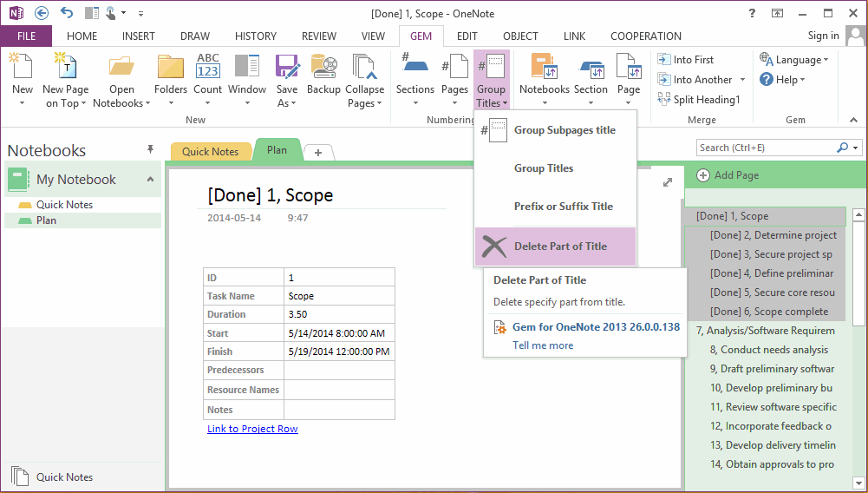Switch to the INSERT ribbon tab
Viewport: 868px width, 493px height.
coord(139,36)
